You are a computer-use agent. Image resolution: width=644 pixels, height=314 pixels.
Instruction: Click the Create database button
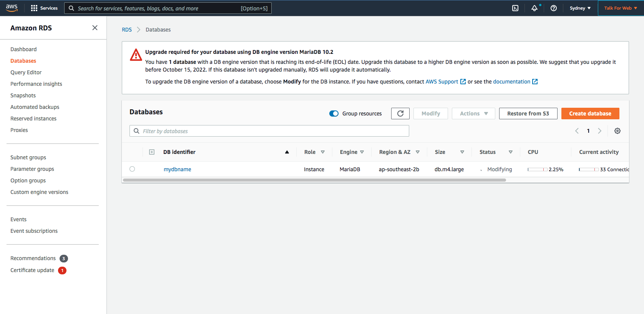[590, 114]
